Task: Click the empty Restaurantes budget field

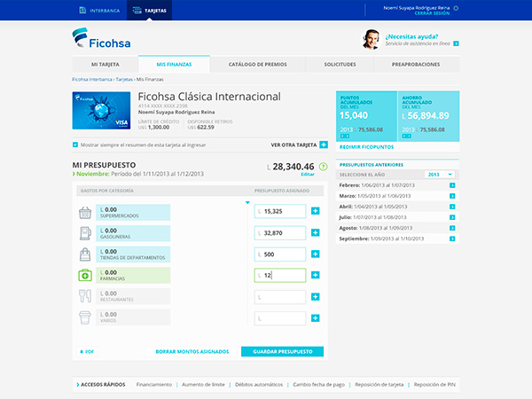Action: click(x=280, y=297)
